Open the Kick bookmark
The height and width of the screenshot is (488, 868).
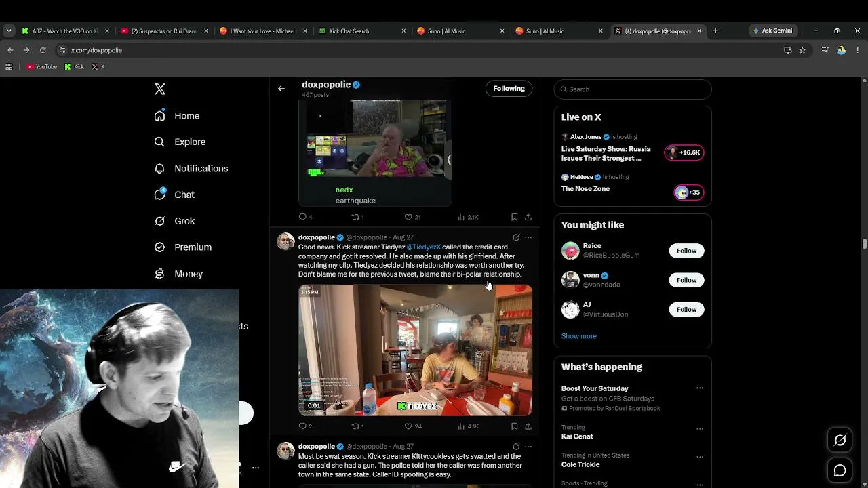coord(75,67)
